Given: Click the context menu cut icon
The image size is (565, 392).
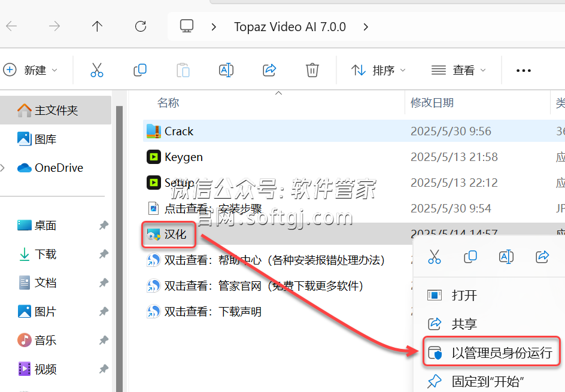Looking at the screenshot, I should (434, 257).
